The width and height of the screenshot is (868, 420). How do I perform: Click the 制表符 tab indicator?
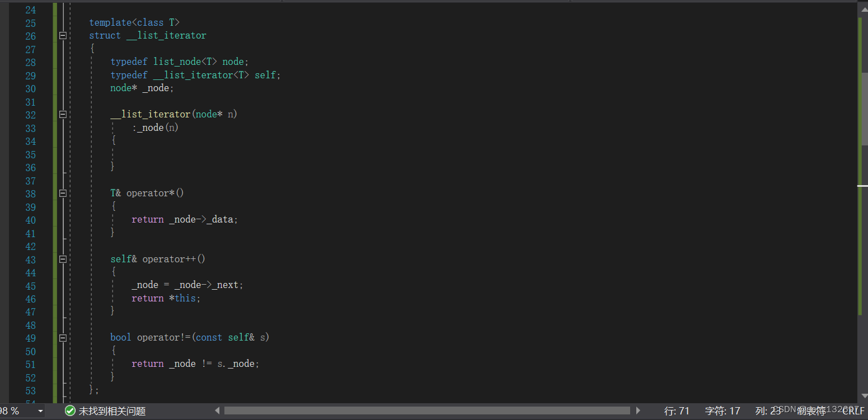pyautogui.click(x=811, y=411)
